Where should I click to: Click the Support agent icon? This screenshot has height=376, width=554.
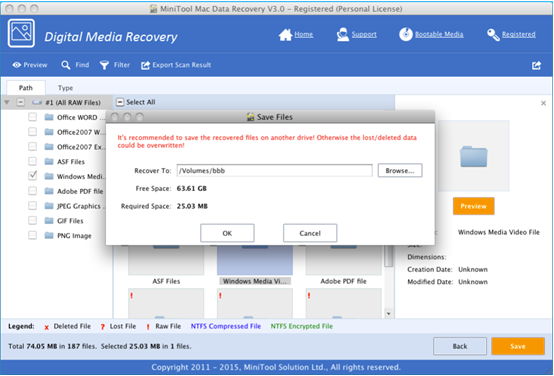point(342,35)
